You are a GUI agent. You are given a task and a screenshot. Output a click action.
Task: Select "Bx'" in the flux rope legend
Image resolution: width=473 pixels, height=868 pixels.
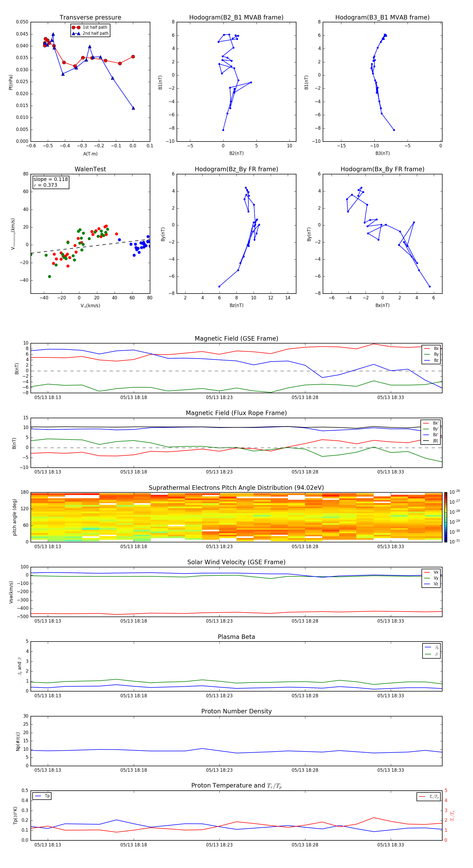pyautogui.click(x=431, y=423)
